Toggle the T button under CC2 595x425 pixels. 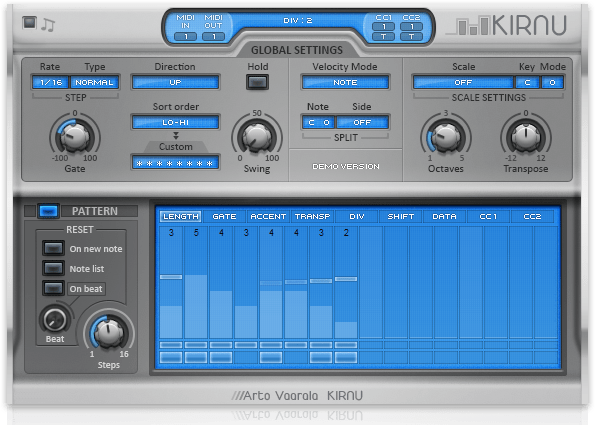coord(411,37)
